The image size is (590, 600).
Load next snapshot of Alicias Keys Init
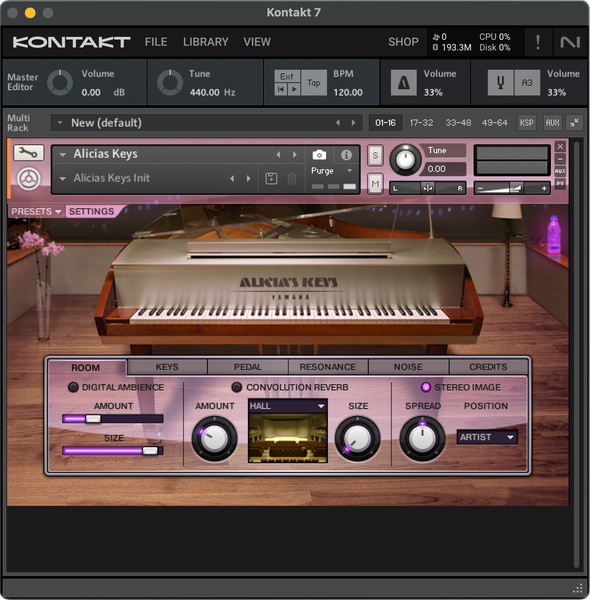[x=249, y=178]
